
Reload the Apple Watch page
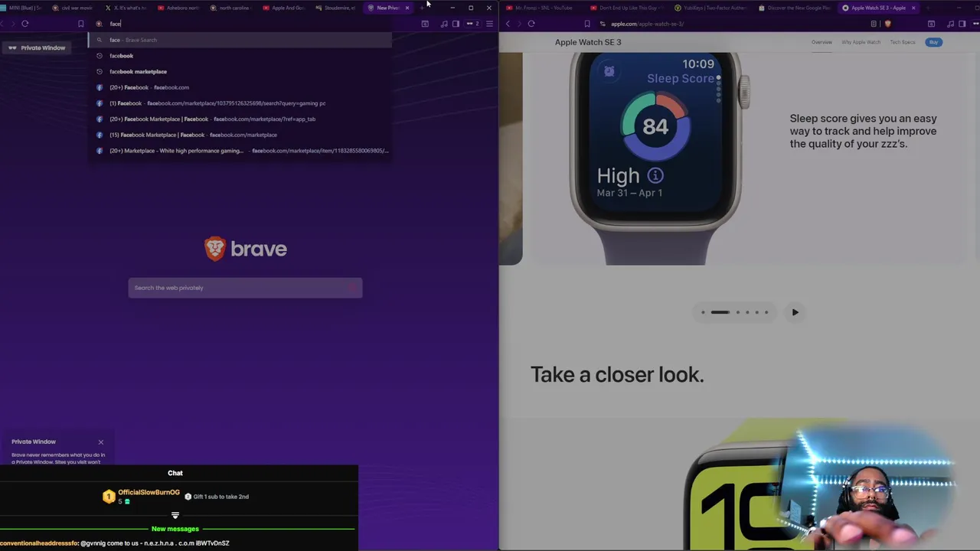click(531, 24)
